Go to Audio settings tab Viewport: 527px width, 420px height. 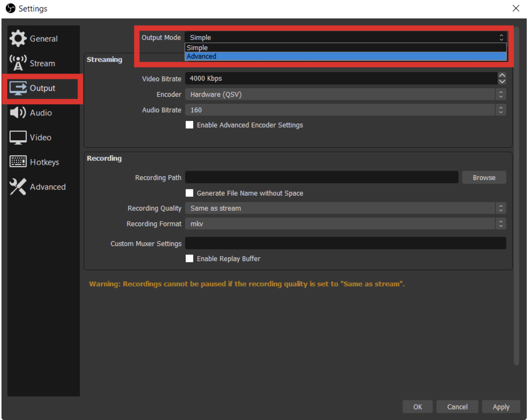point(44,113)
